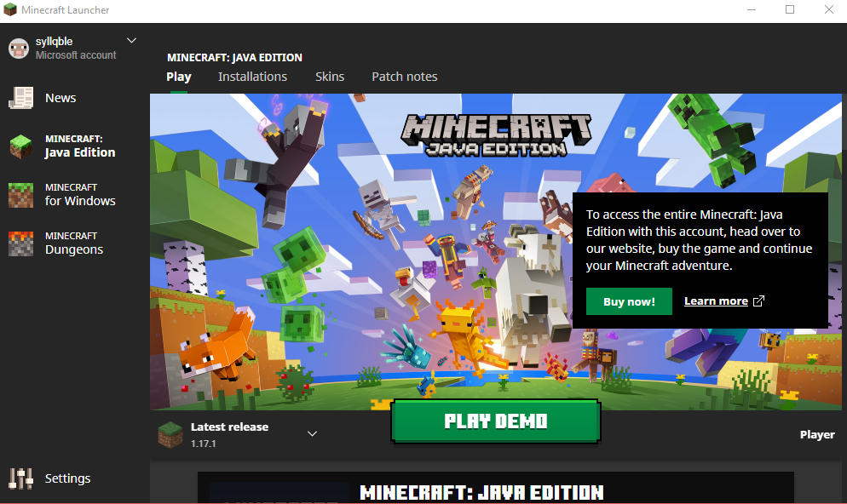
Task: Switch to the Patch notes tab
Action: 405,77
